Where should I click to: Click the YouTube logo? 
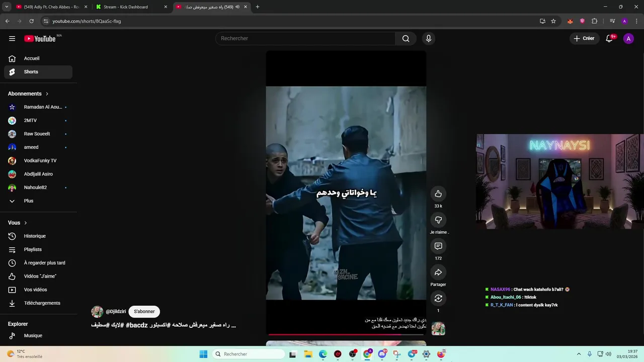coord(40,39)
